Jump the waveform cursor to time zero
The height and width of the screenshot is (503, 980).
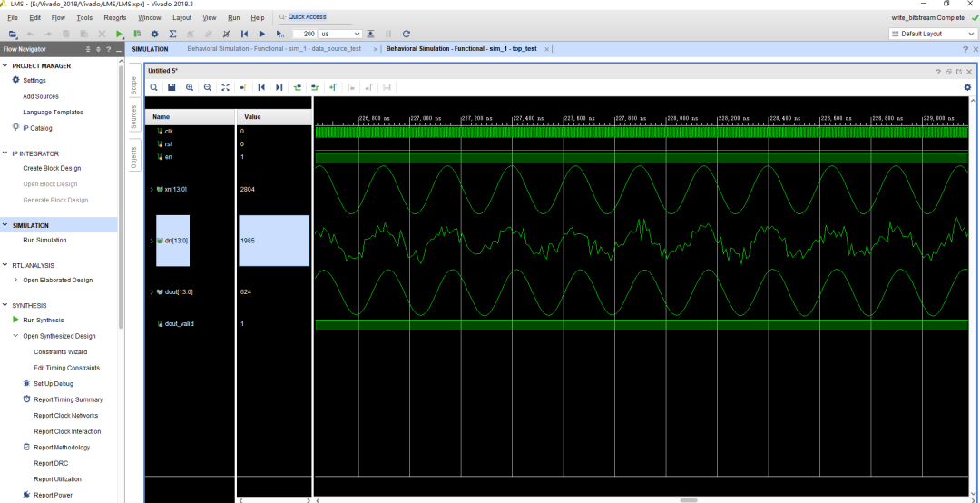tap(261, 87)
